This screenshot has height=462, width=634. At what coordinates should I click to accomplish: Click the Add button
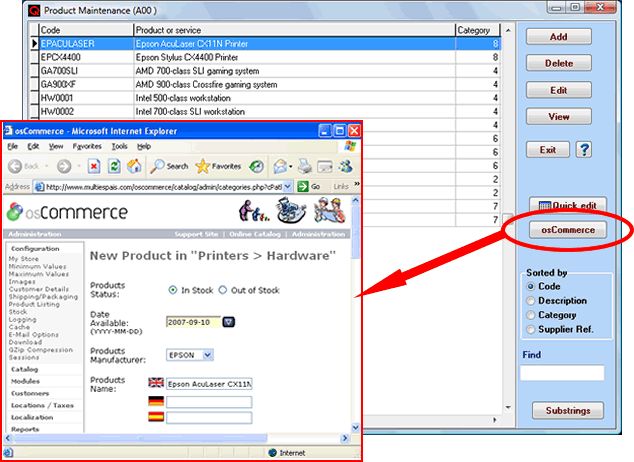coord(558,37)
